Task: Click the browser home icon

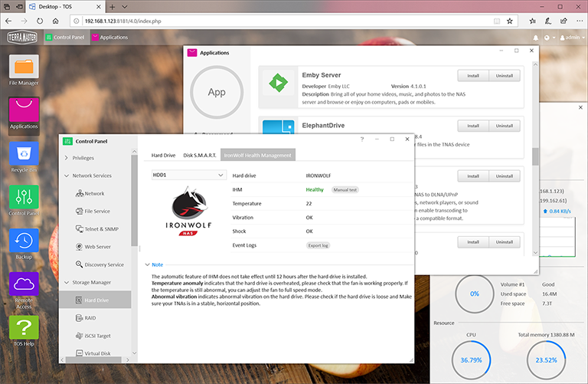Action: pos(55,21)
